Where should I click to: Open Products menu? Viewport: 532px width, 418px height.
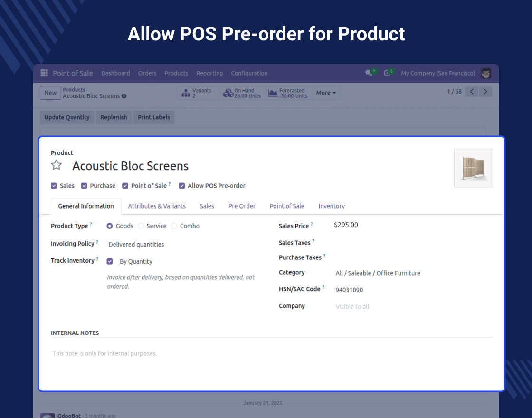[176, 73]
